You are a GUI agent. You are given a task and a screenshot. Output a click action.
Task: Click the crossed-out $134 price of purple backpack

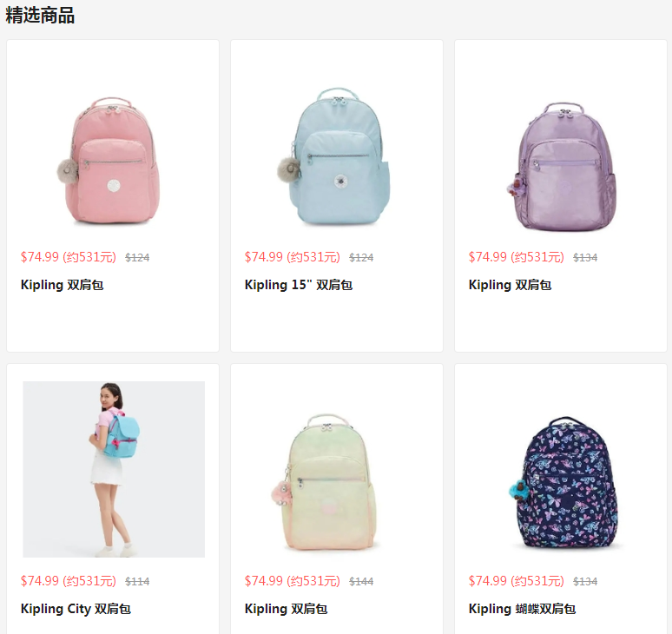(585, 258)
